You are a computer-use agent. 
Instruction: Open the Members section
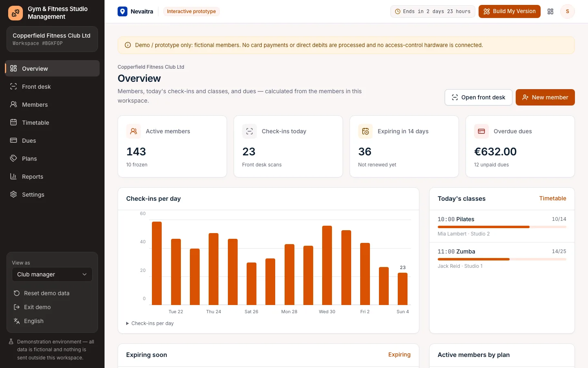click(52, 104)
